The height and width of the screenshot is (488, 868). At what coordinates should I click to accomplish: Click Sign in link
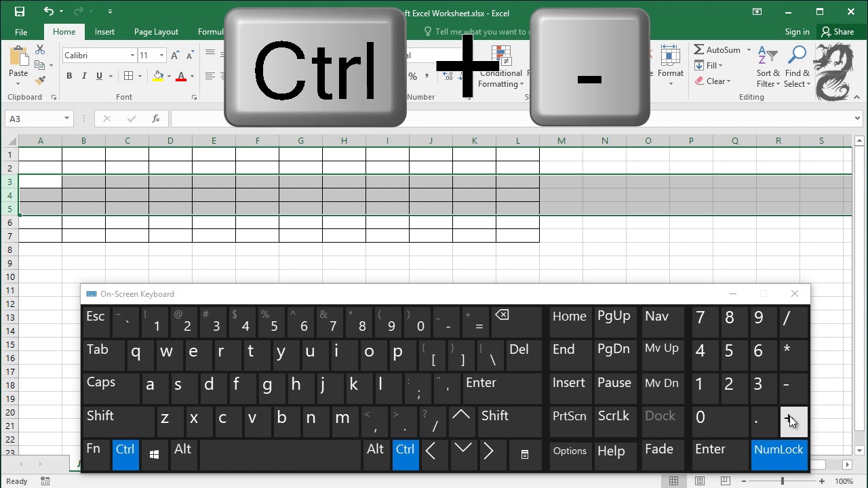(x=797, y=32)
